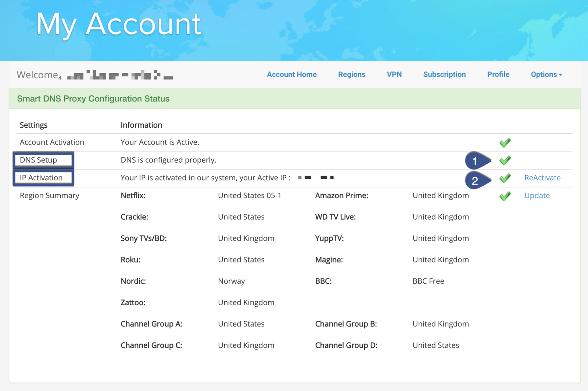
Task: Select the highlighted DNS Setup label
Action: coord(43,160)
